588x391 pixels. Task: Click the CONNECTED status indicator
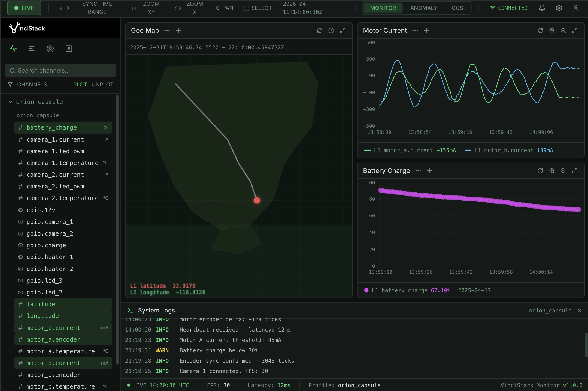click(508, 8)
